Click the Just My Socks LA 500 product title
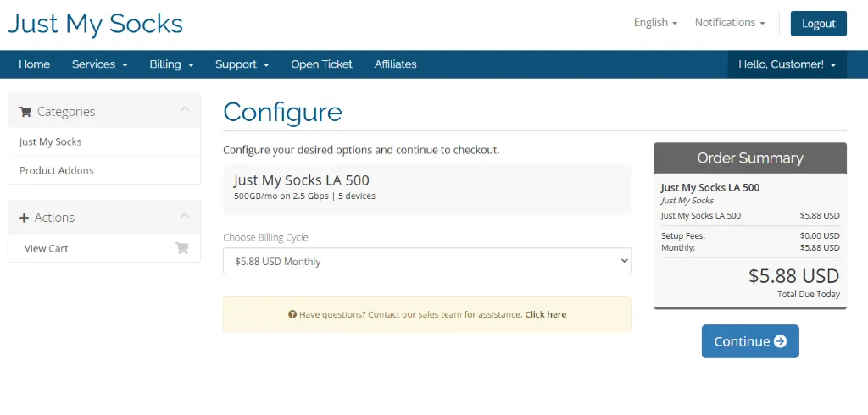Screen dimensions: 868x415 click(301, 180)
